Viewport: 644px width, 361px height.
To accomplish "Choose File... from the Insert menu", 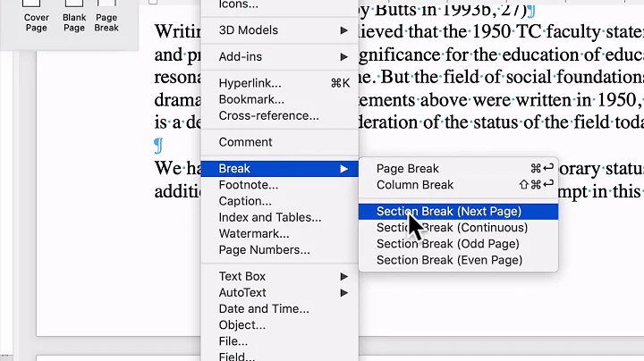I will tap(279, 341).
